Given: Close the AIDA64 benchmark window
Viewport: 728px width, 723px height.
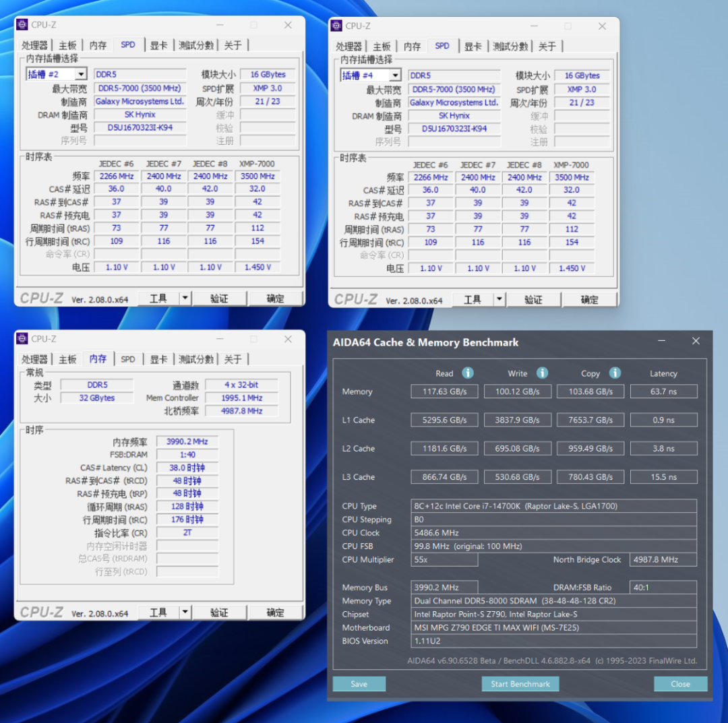Looking at the screenshot, I should 696,341.
